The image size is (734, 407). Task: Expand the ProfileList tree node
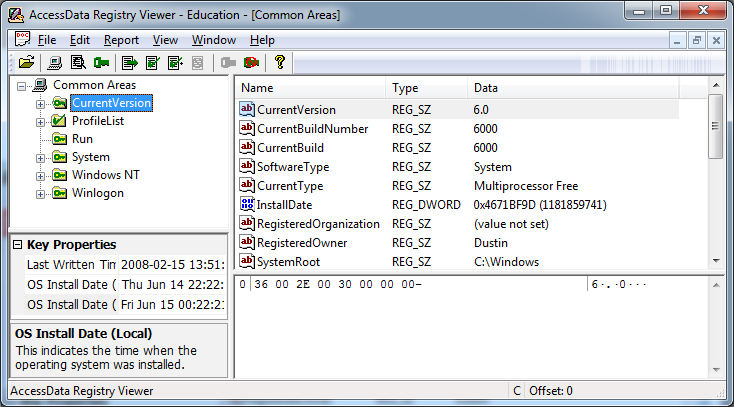[40, 122]
